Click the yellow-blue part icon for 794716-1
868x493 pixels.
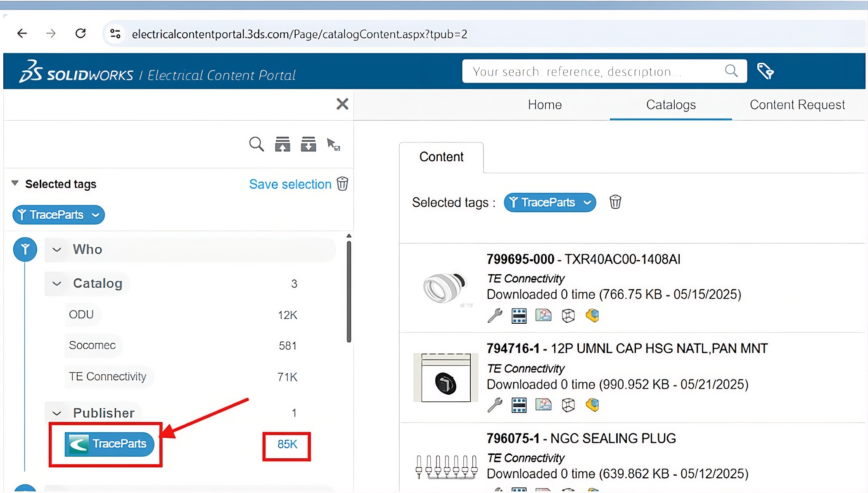[593, 405]
